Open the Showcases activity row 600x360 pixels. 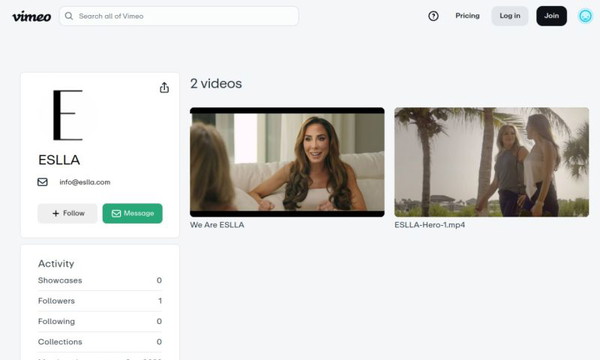click(x=100, y=280)
